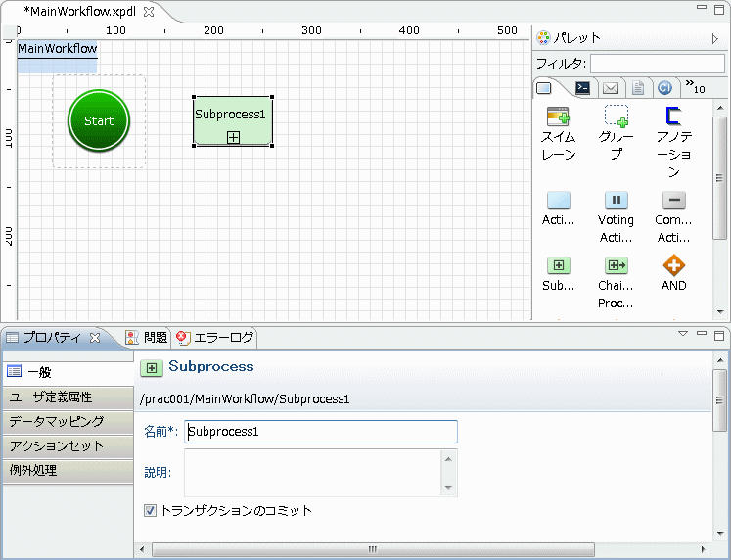The height and width of the screenshot is (560, 731).
Task: Switch to the プロパティ view tab
Action: click(52, 337)
